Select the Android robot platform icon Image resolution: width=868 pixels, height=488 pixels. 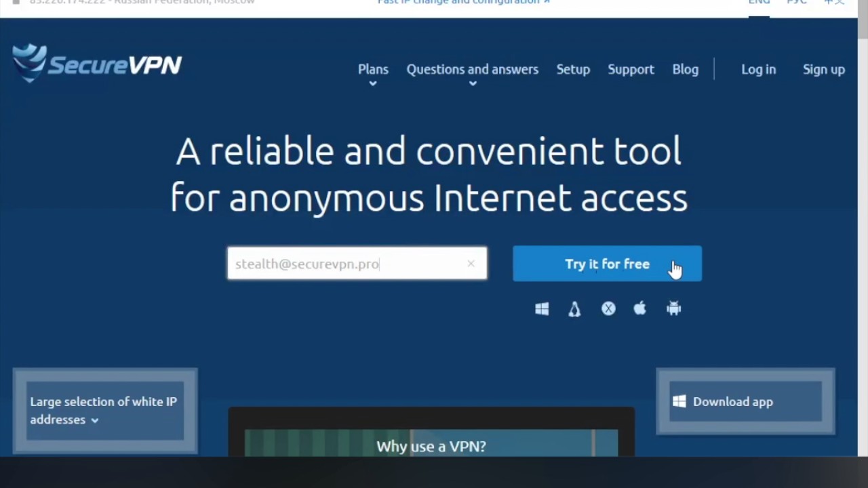pos(673,309)
